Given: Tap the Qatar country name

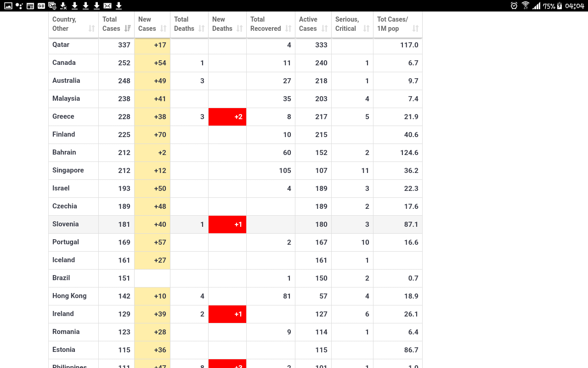Looking at the screenshot, I should point(61,45).
